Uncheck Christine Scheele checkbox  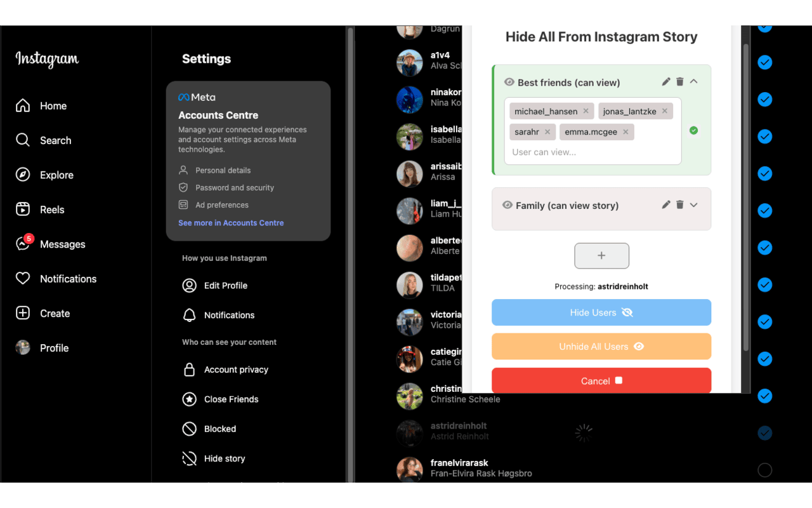[x=765, y=396]
